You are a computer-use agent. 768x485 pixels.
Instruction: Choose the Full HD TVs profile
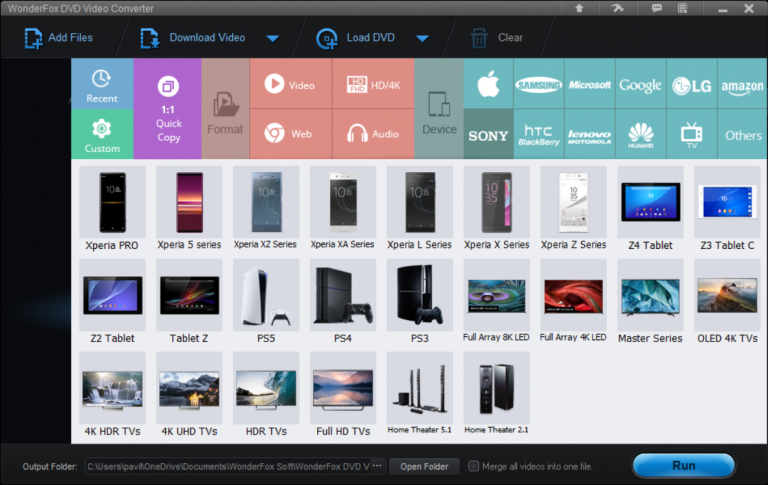[343, 395]
